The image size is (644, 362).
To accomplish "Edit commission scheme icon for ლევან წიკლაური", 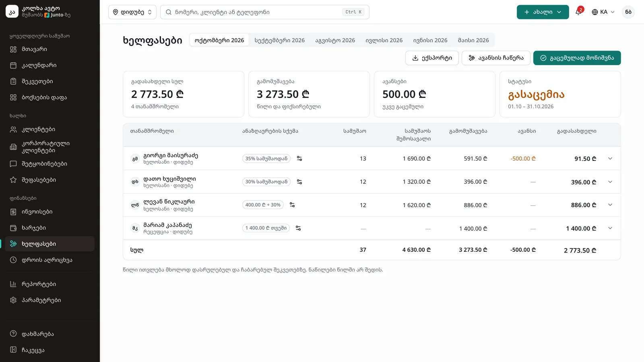I will pyautogui.click(x=292, y=205).
